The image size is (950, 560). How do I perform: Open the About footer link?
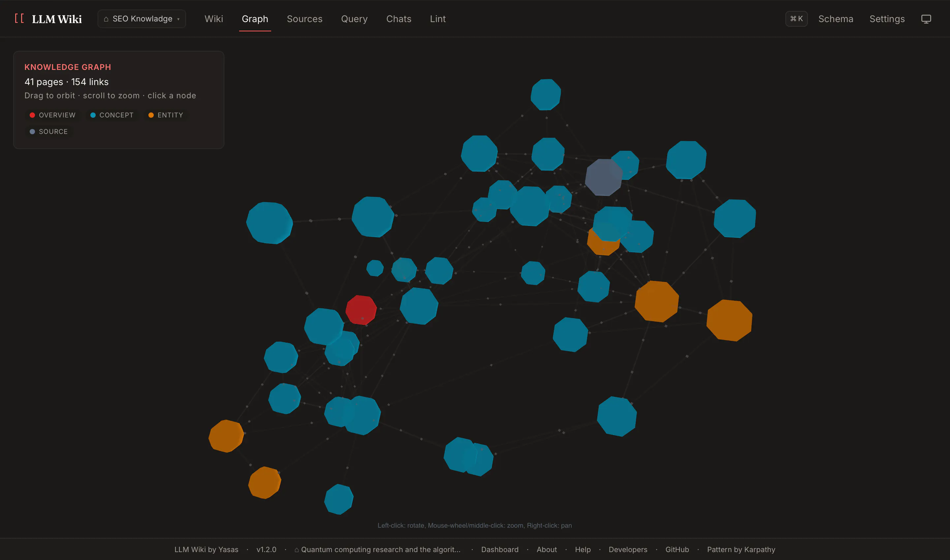tap(547, 549)
